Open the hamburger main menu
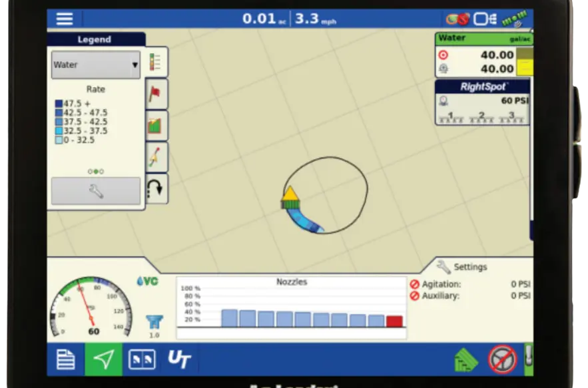The width and height of the screenshot is (588, 388). point(65,19)
